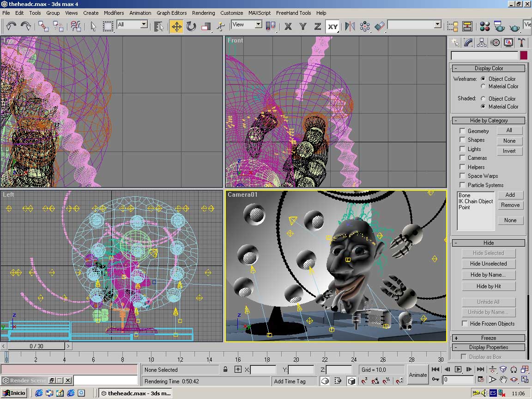This screenshot has height=399, width=532.
Task: Open the Rendering menu
Action: click(x=203, y=13)
